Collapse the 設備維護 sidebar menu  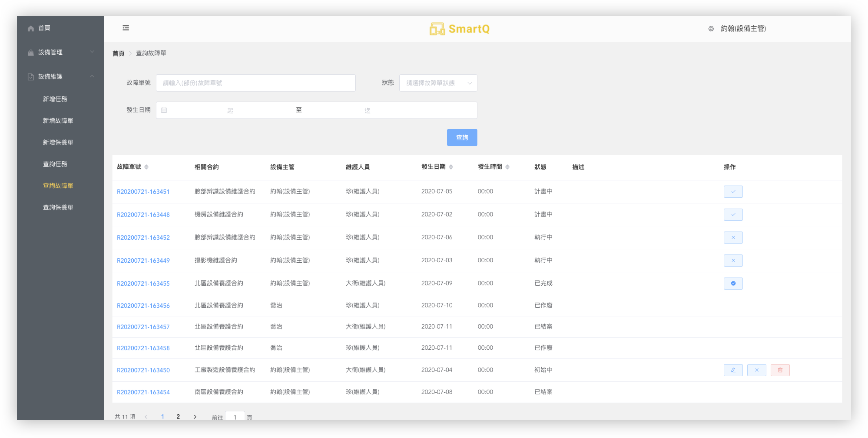coord(61,76)
